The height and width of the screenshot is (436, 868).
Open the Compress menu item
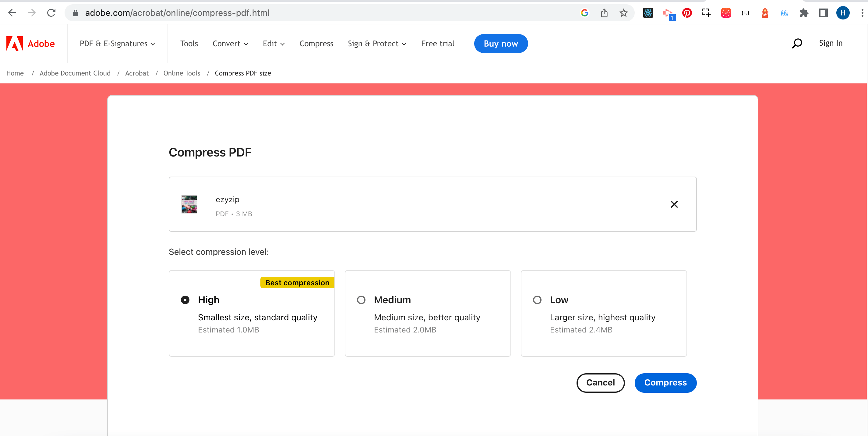316,44
